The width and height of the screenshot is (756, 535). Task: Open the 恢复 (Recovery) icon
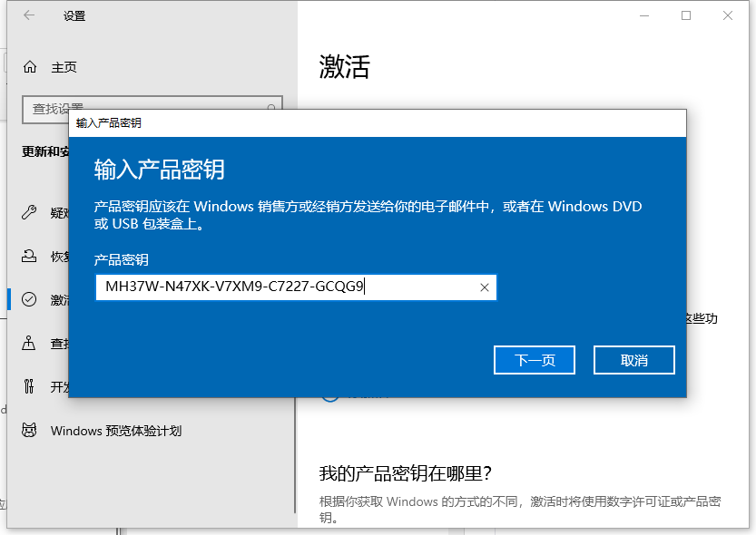pyautogui.click(x=28, y=256)
